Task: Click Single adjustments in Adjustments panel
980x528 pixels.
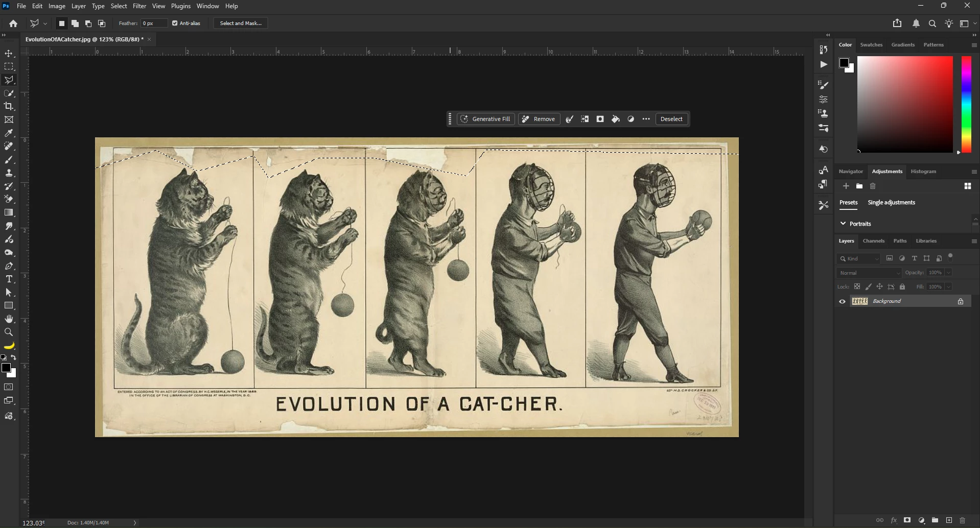Action: coord(891,203)
